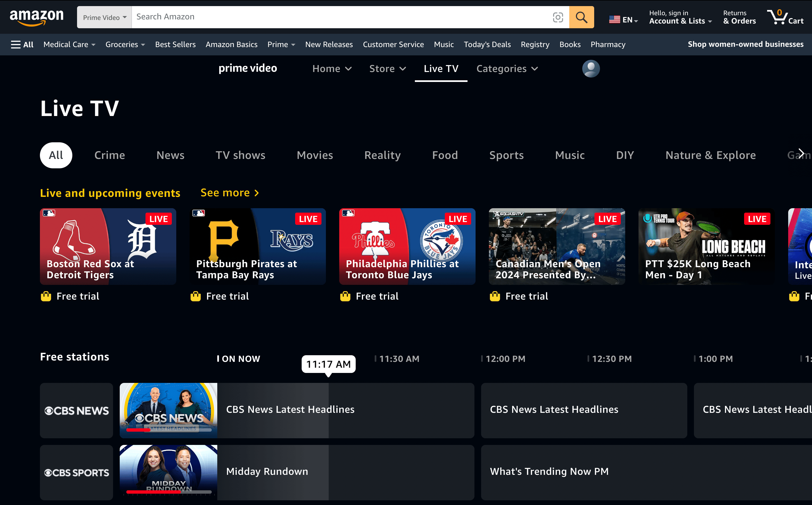
Task: Click the orange search magnifier button
Action: (581, 17)
